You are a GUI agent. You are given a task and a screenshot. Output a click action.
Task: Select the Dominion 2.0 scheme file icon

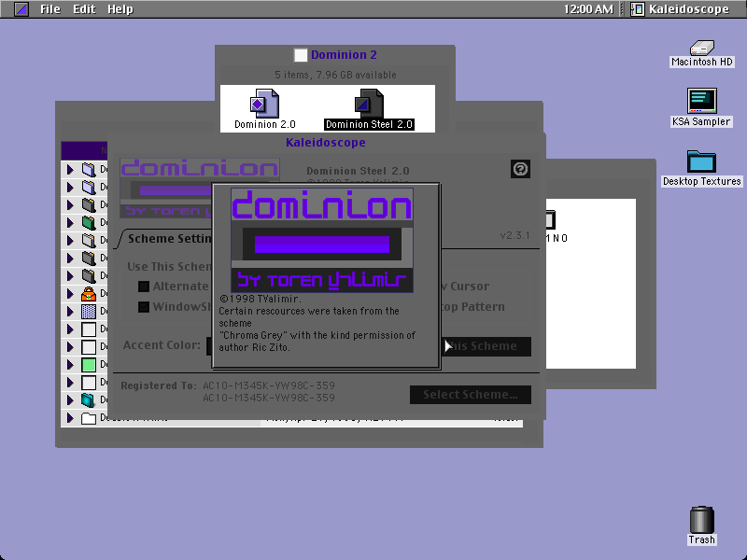264,104
